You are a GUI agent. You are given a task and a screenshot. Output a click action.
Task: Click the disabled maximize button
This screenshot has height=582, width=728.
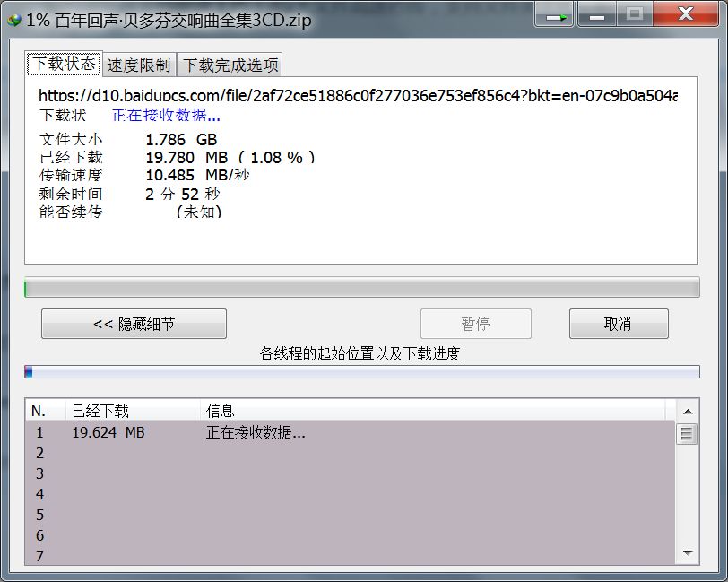pos(635,15)
